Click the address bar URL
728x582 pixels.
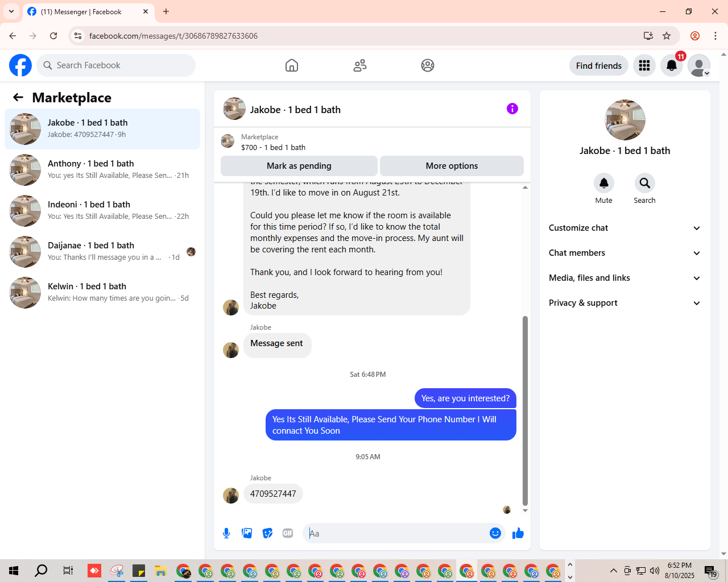(173, 36)
